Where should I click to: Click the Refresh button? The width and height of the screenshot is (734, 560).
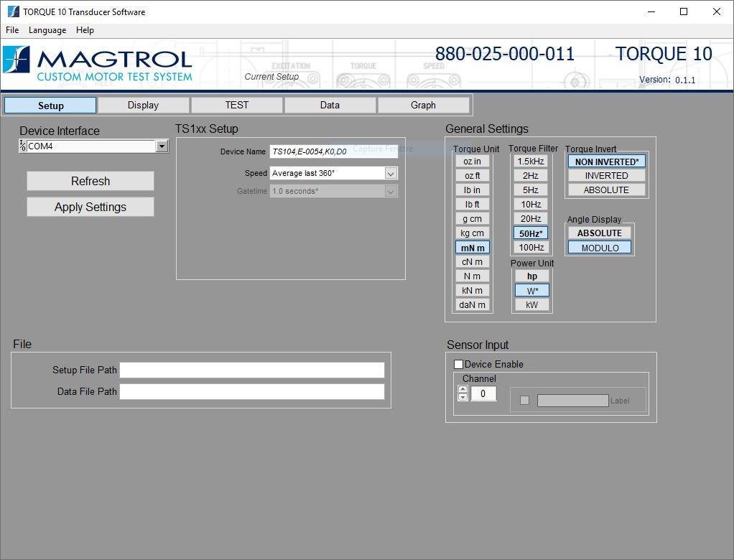click(90, 181)
